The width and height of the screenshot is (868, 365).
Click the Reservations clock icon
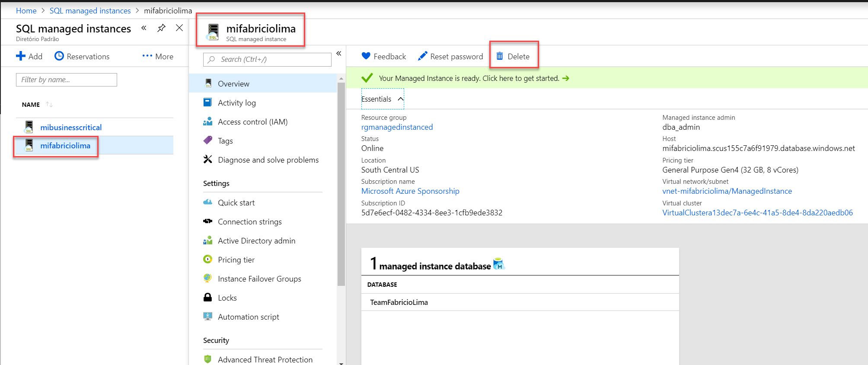click(x=59, y=56)
